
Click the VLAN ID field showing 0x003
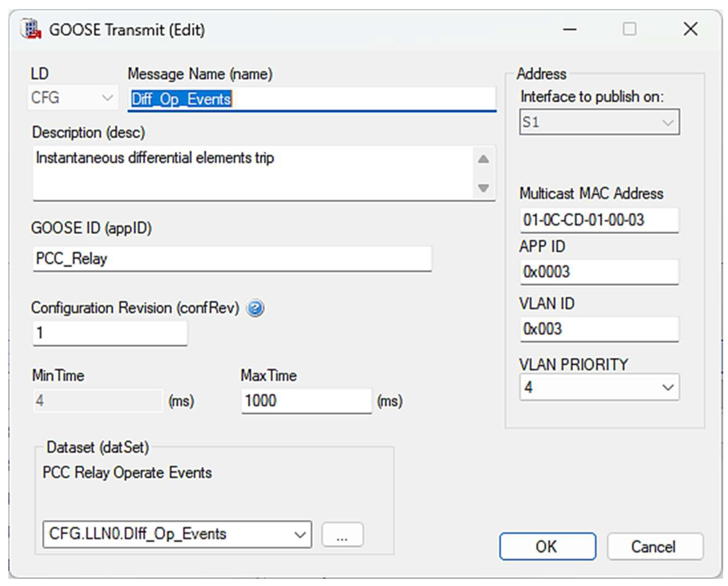pyautogui.click(x=599, y=329)
